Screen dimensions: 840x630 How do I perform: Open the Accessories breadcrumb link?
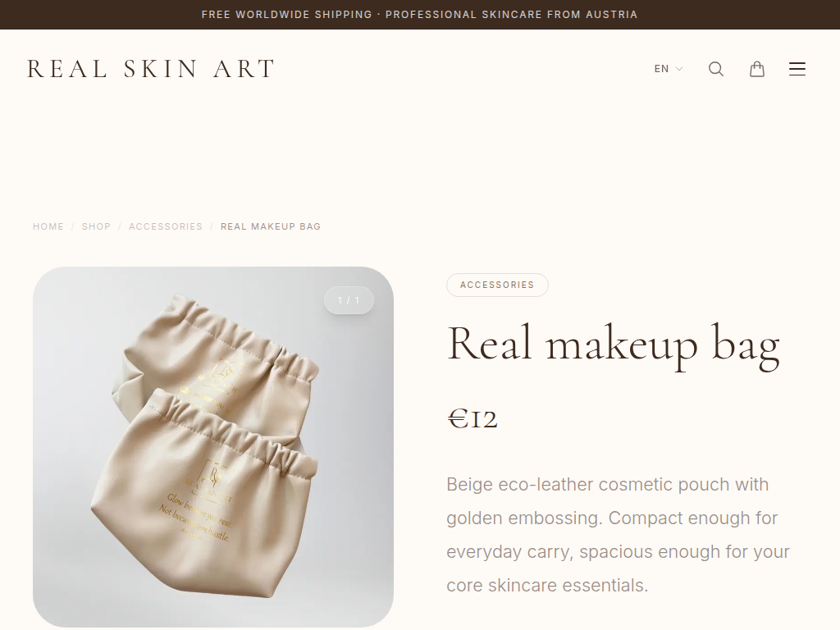point(166,226)
